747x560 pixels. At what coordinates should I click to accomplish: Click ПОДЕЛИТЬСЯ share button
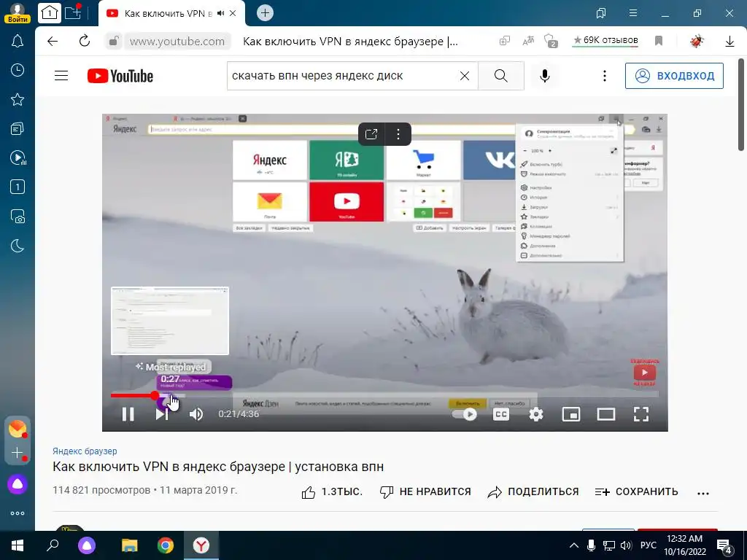pyautogui.click(x=533, y=492)
